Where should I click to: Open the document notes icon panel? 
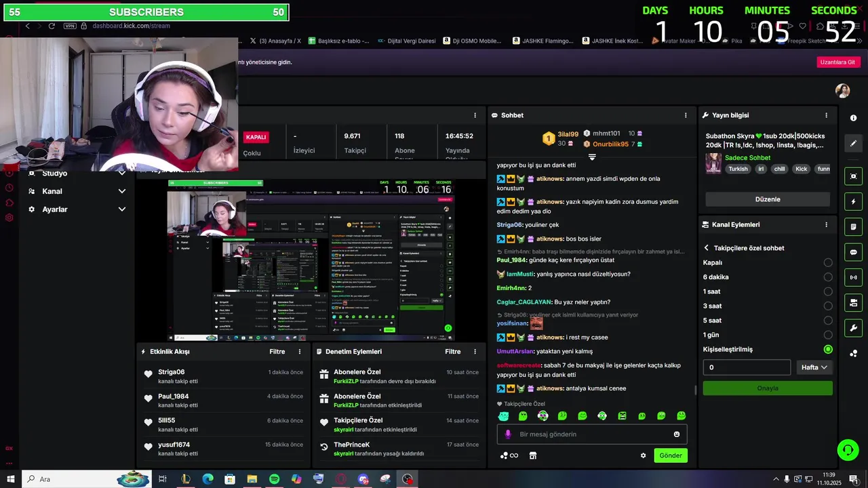[853, 227]
